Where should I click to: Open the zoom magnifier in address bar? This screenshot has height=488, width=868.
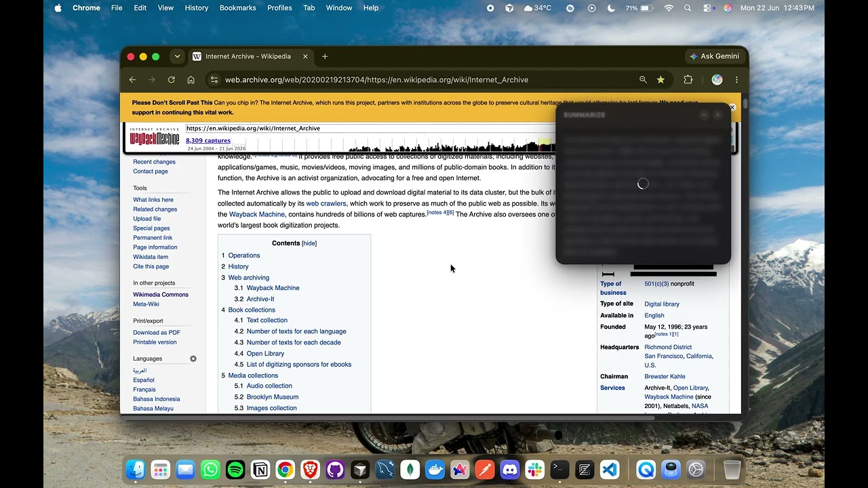click(x=643, y=80)
